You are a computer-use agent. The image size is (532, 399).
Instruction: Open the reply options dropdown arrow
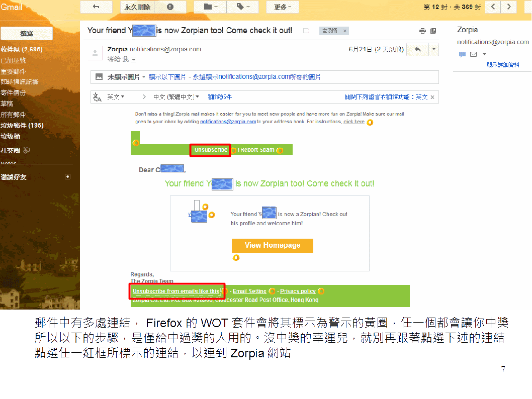coord(433,49)
